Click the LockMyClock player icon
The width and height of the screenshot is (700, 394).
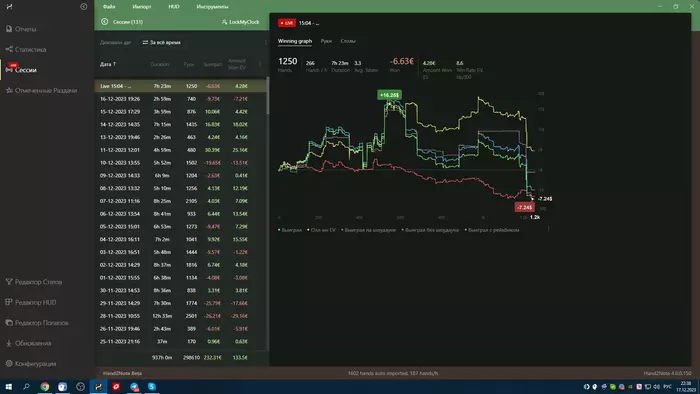[x=224, y=22]
